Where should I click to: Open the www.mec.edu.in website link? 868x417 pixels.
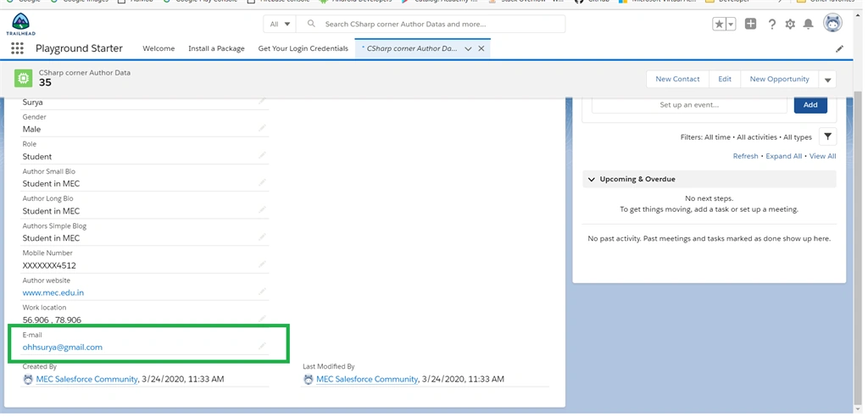(53, 292)
